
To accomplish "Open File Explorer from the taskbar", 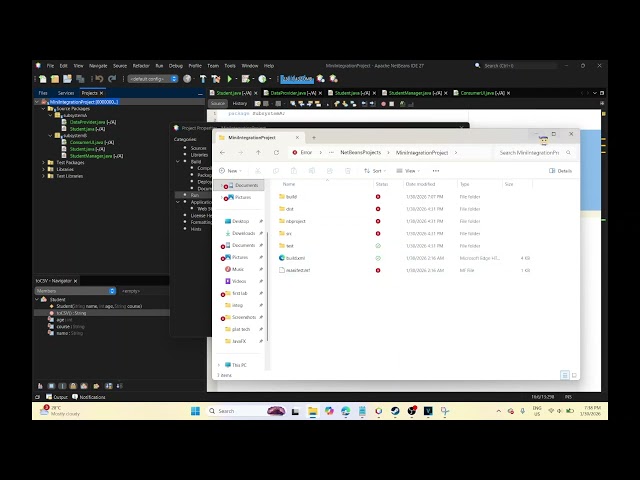I will coord(313,411).
